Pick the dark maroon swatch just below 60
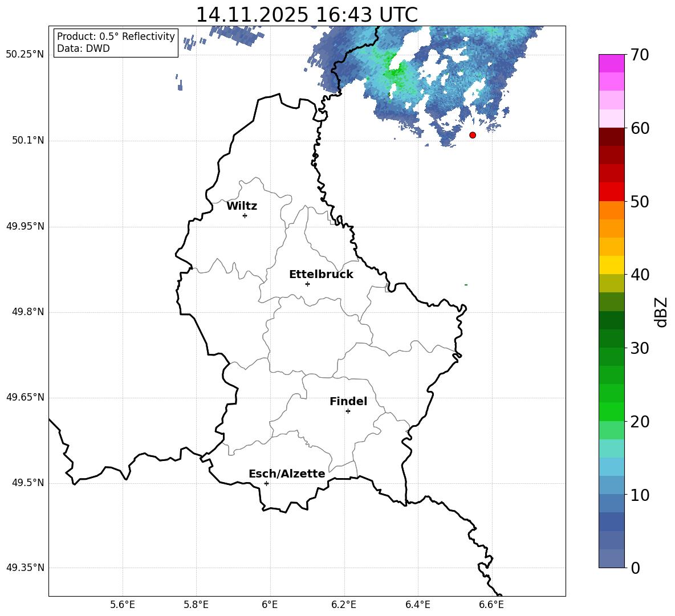 pyautogui.click(x=611, y=137)
